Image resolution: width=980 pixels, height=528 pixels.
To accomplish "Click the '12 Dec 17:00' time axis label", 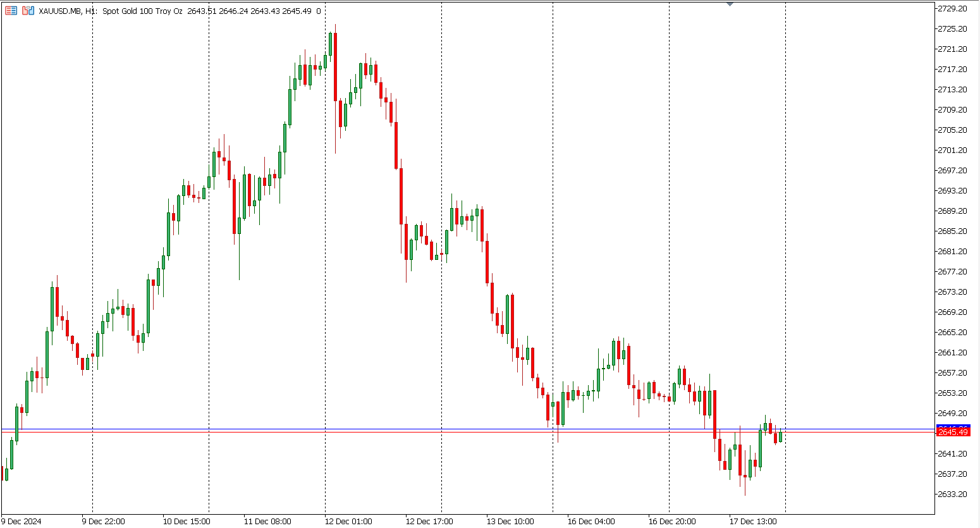I will (429, 522).
